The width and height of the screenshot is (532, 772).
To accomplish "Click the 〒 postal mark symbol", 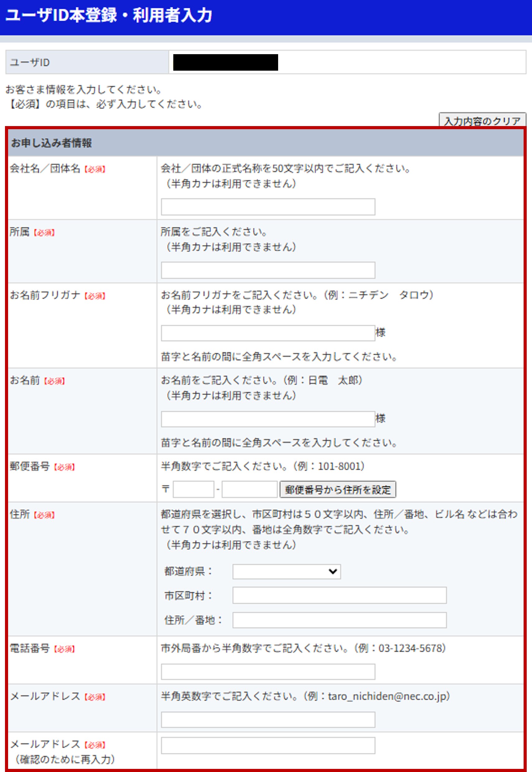I will [x=166, y=489].
